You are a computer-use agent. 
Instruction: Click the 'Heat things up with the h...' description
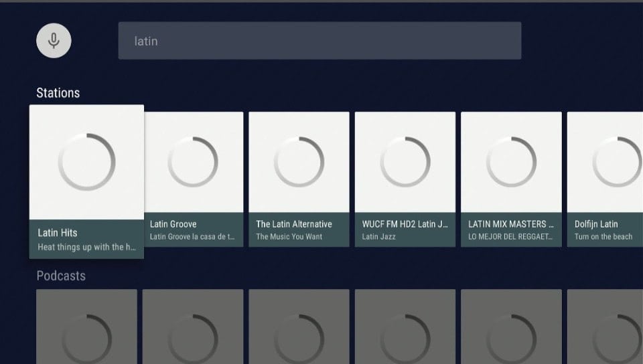(x=86, y=247)
